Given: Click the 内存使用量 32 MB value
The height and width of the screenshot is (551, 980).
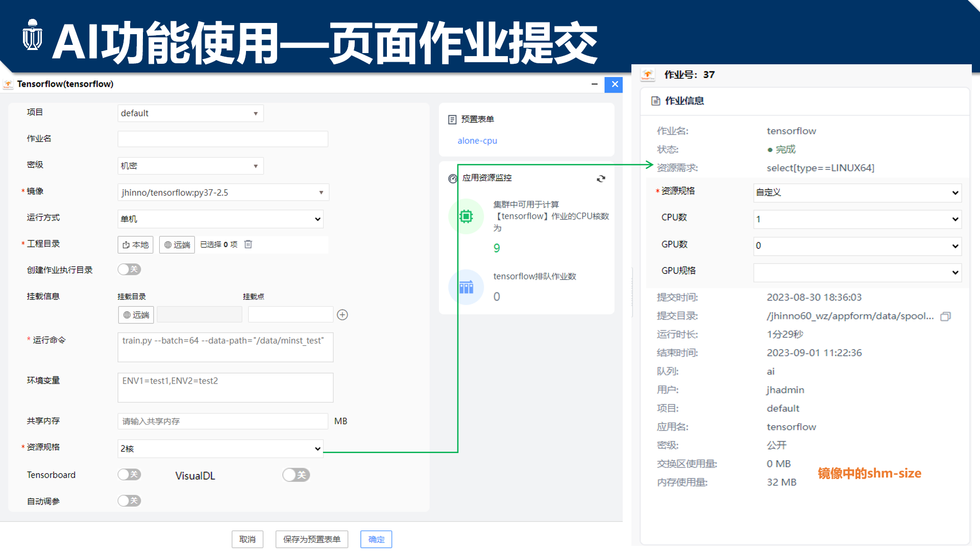Looking at the screenshot, I should tap(781, 483).
